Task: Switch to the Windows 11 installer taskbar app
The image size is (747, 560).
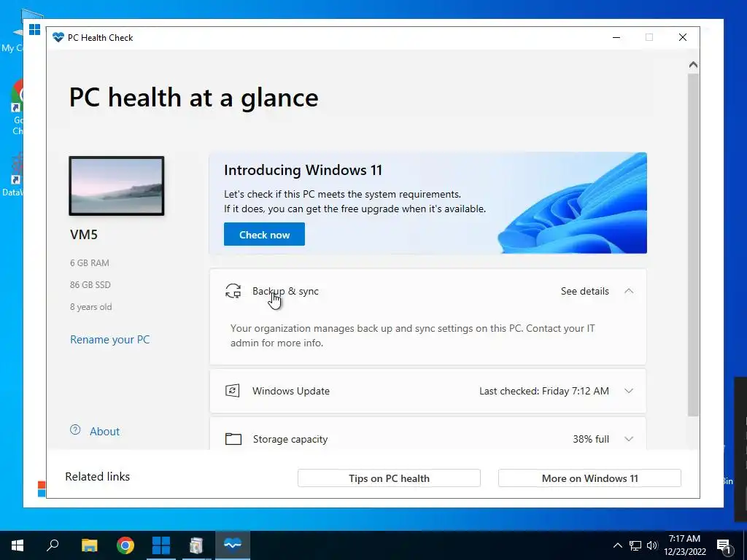Action: [160, 545]
